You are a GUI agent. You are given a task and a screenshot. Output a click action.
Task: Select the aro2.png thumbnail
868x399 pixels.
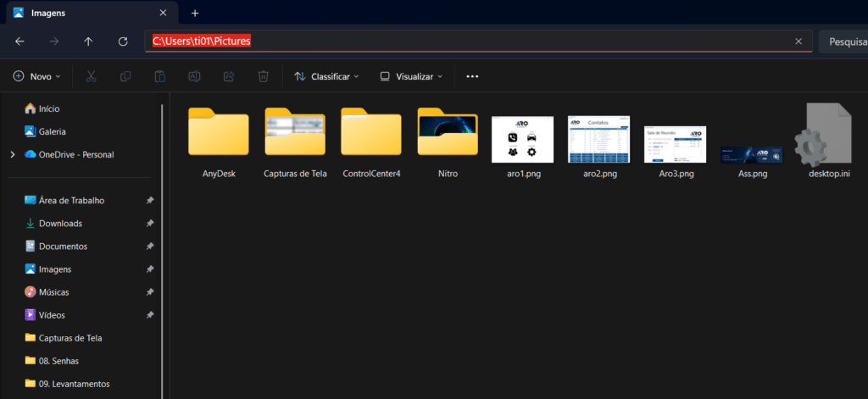coord(599,140)
